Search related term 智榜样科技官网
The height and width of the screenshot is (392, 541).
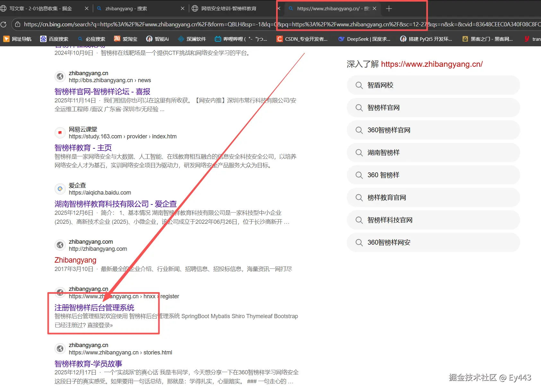[433, 220]
